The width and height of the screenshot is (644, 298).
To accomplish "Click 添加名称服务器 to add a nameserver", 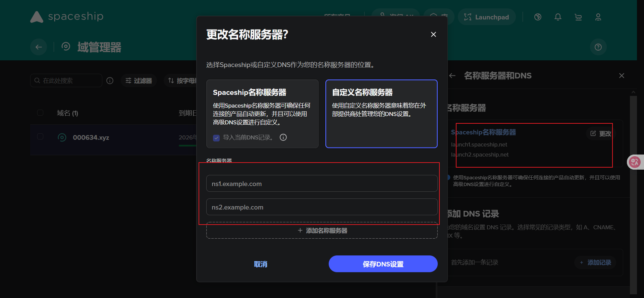I will (322, 231).
